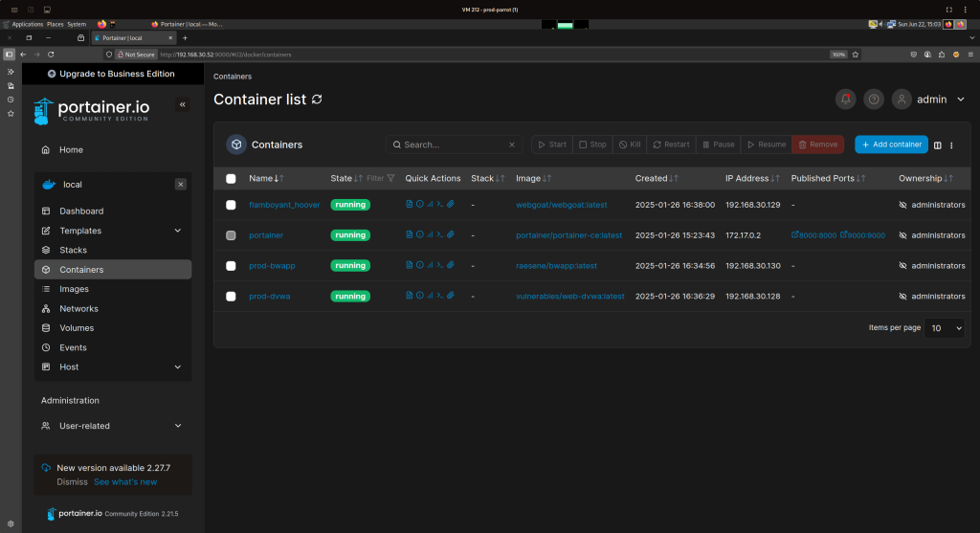Bookmark this page with the star
Viewport: 980px width, 533px height.
tap(856, 55)
